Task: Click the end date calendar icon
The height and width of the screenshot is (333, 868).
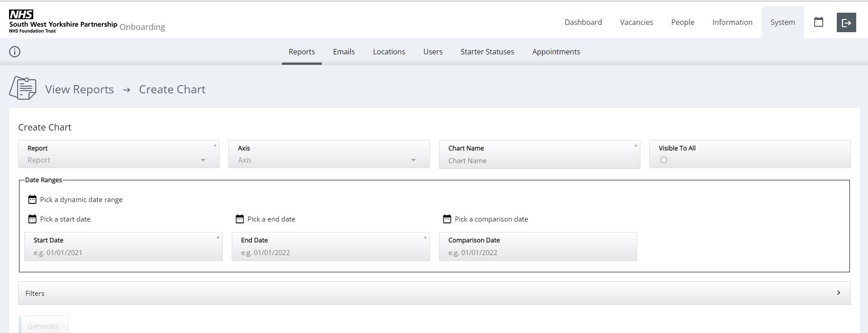Action: click(x=239, y=219)
